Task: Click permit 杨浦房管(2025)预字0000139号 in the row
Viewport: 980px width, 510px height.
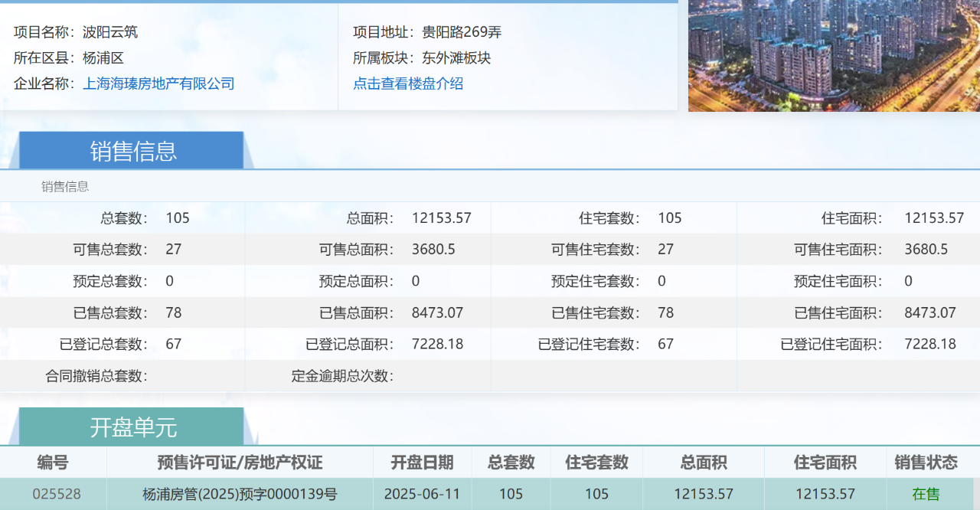Action: coord(240,494)
